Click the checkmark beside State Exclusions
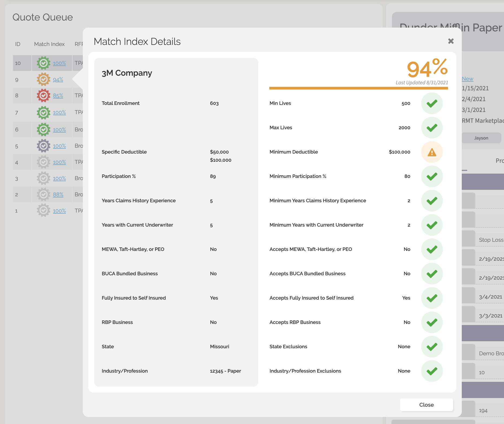Image resolution: width=504 pixels, height=424 pixels. pyautogui.click(x=432, y=347)
